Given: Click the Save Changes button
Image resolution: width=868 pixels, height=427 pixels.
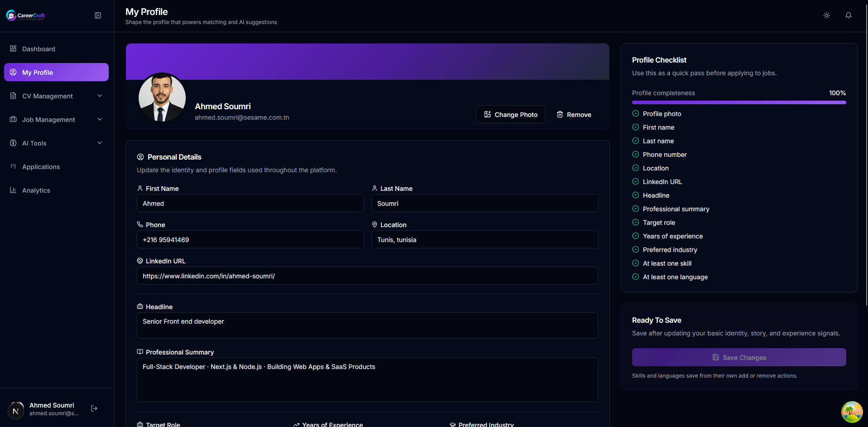Looking at the screenshot, I should point(739,357).
